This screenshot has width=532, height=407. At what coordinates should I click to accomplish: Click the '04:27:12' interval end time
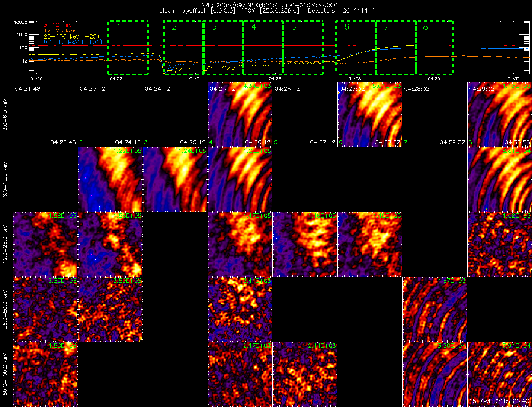coord(323,142)
